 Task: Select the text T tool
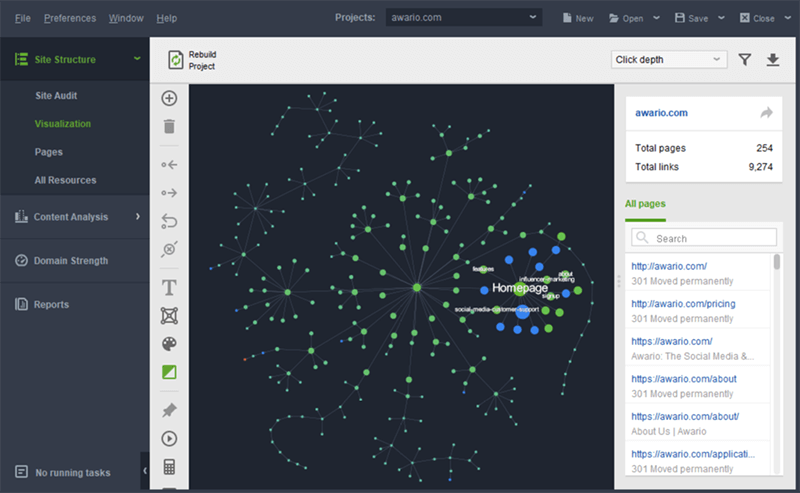coord(169,288)
